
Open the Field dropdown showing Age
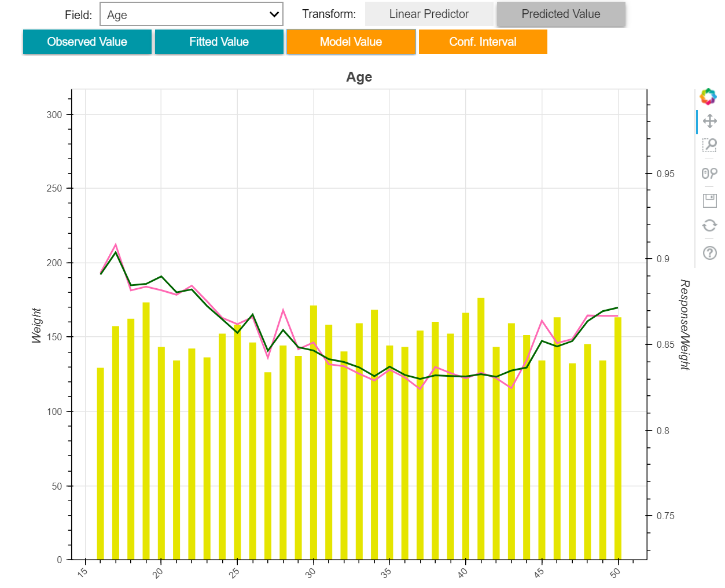click(x=192, y=14)
